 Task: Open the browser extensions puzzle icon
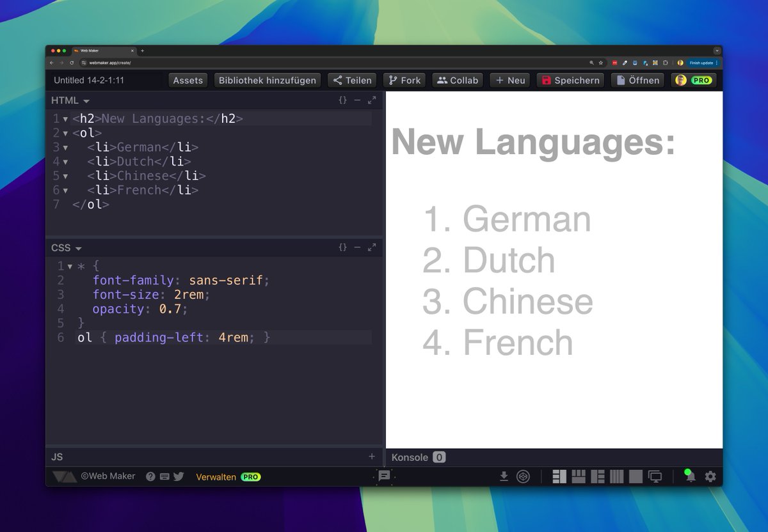666,63
